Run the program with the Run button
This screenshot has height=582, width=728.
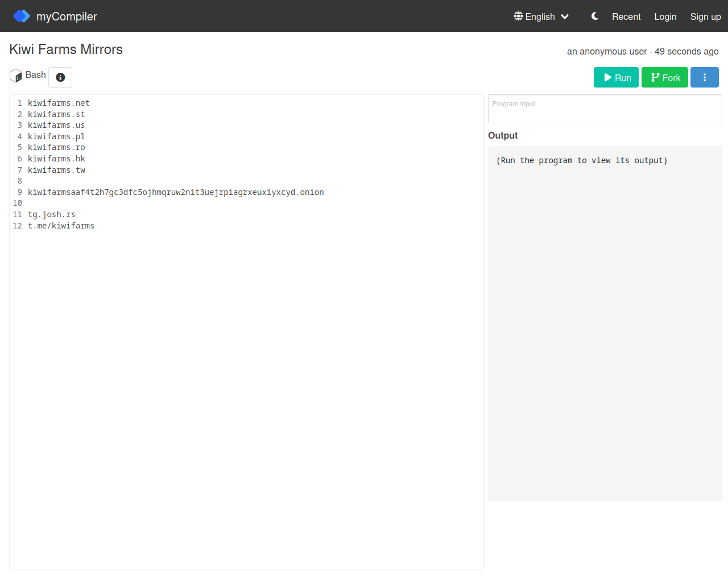pos(616,77)
